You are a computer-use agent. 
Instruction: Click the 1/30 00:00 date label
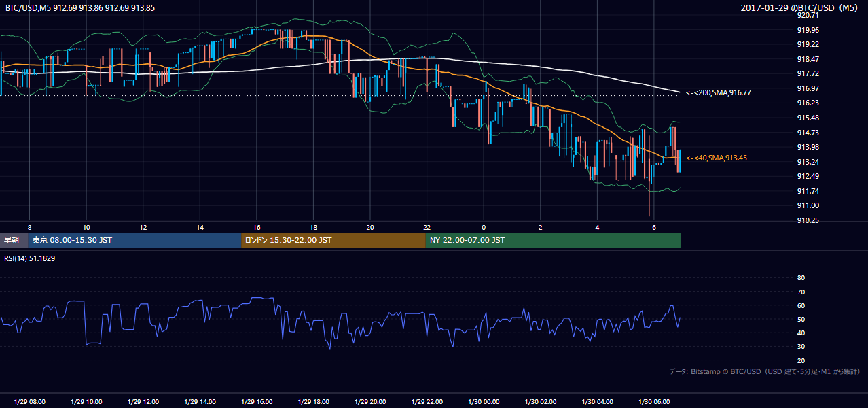(484, 402)
